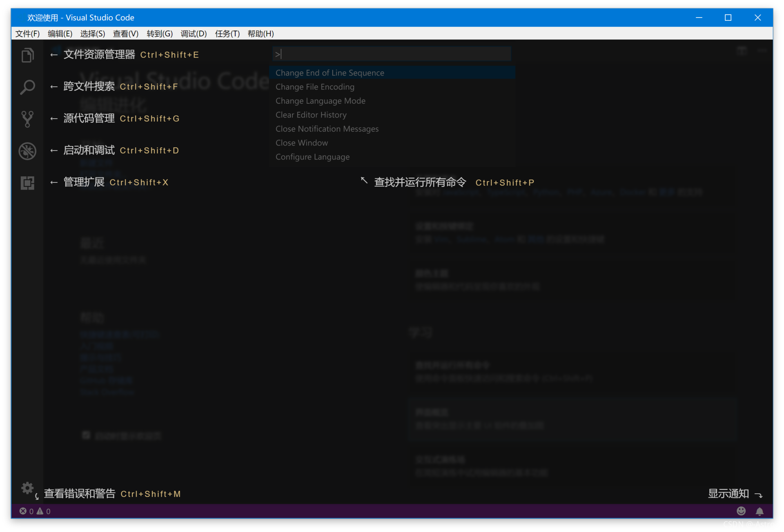Click the Manage gear icon
784x532 pixels.
(27, 488)
